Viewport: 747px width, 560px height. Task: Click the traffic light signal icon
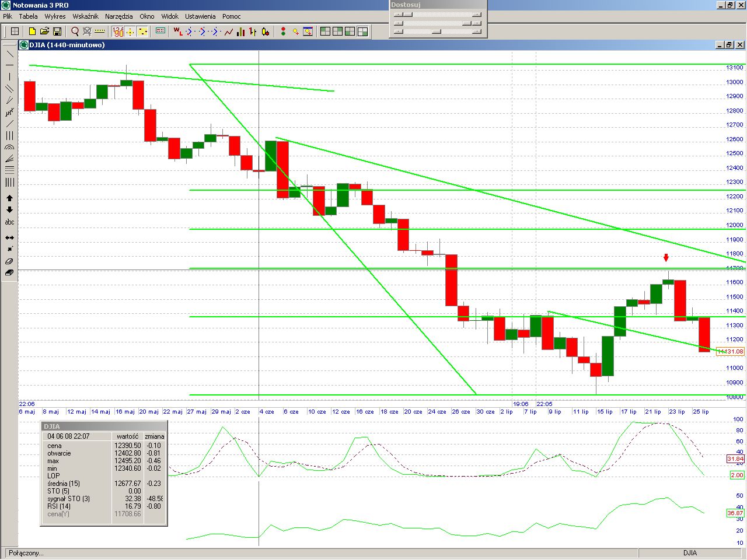tap(283, 32)
